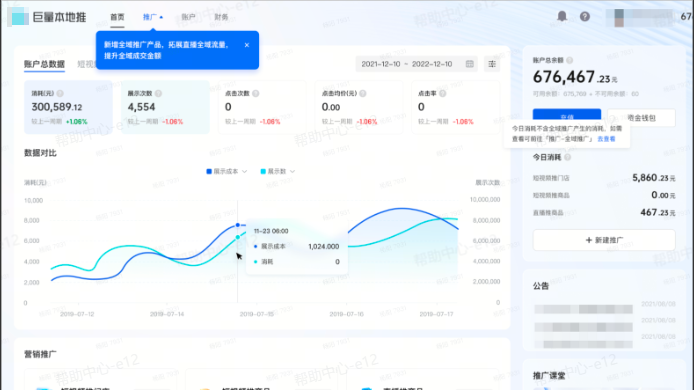Close the blue 全域推广 tooltip popup
This screenshot has width=694, height=390.
pyautogui.click(x=247, y=45)
